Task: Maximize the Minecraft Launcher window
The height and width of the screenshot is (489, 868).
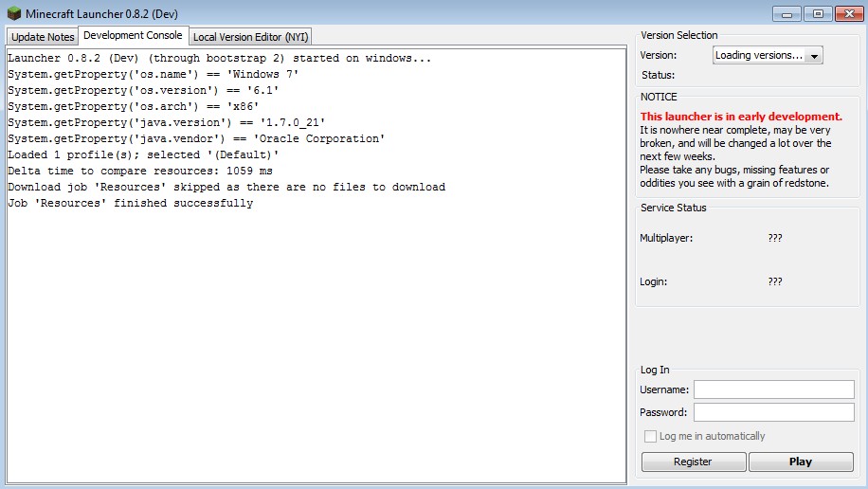Action: (x=818, y=14)
